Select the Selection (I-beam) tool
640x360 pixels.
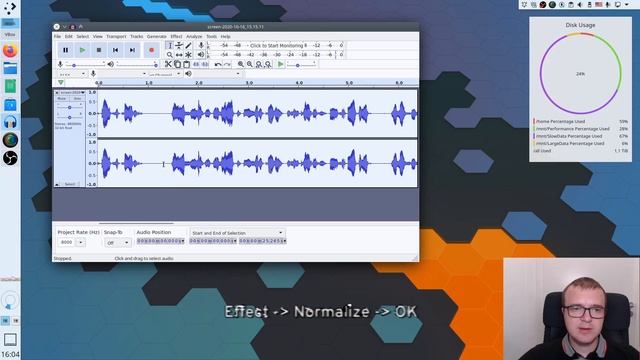(170, 45)
